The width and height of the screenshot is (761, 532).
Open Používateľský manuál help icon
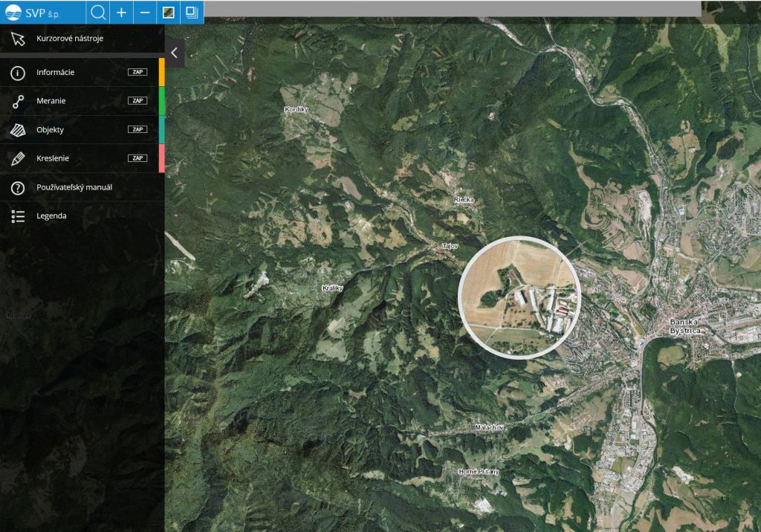(x=18, y=188)
